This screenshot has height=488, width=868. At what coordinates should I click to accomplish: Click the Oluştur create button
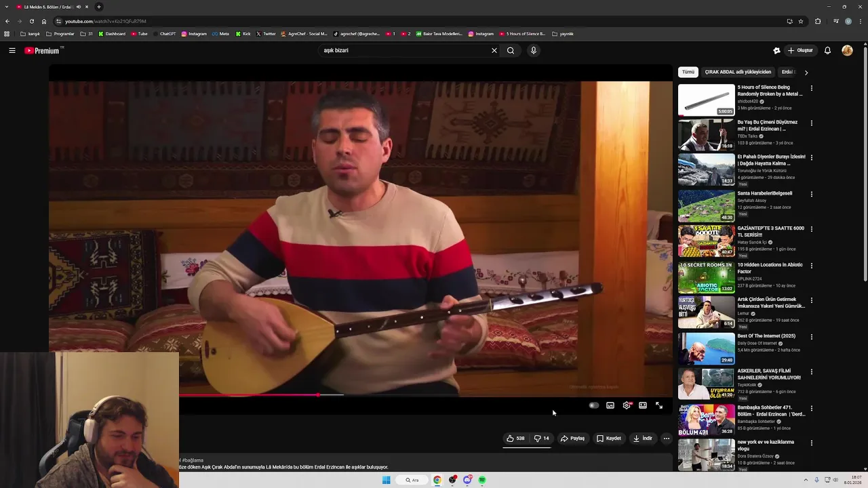[800, 50]
